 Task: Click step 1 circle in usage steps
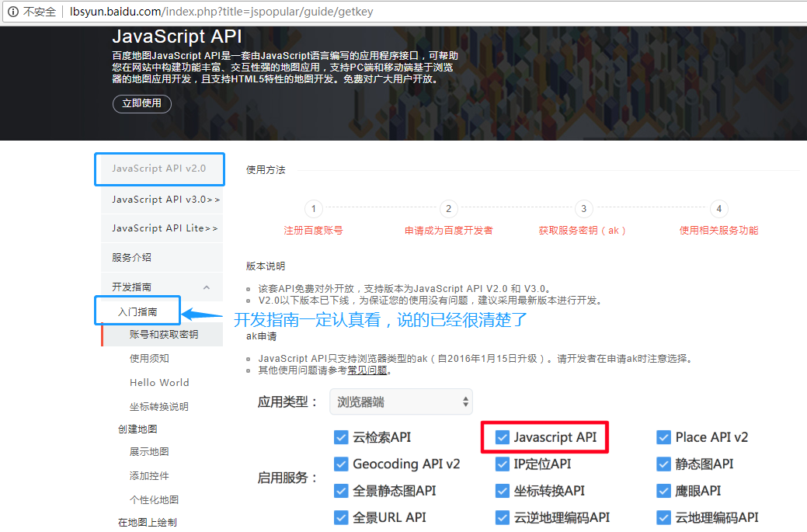click(x=314, y=209)
